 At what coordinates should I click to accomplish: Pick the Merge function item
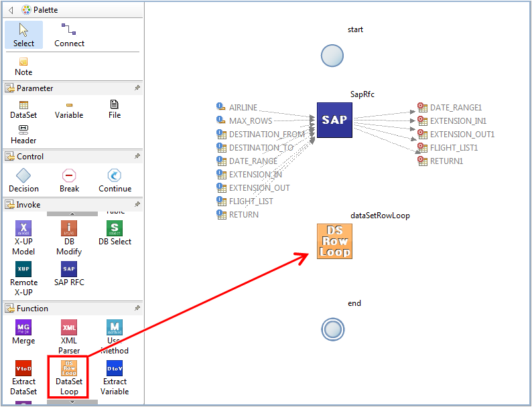click(23, 333)
